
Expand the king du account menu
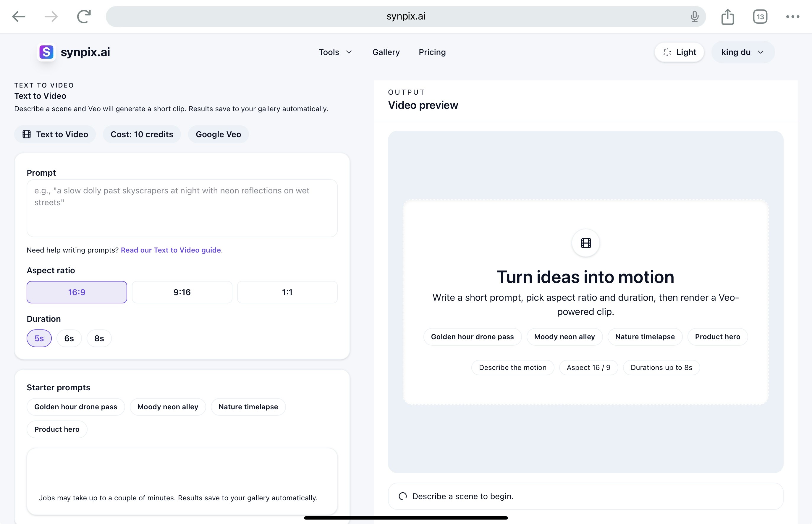[x=742, y=52]
